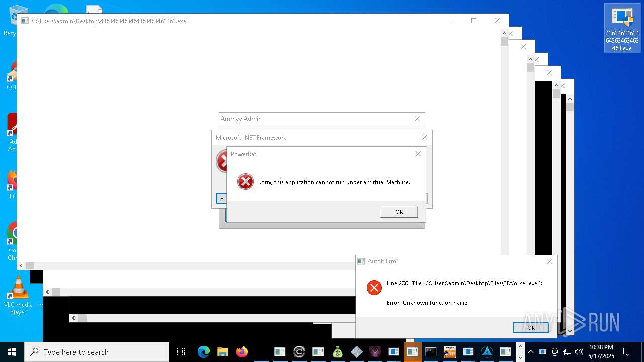Click the "Line 200" file path text
Image resolution: width=644 pixels, height=362 pixels.
pos(464,283)
